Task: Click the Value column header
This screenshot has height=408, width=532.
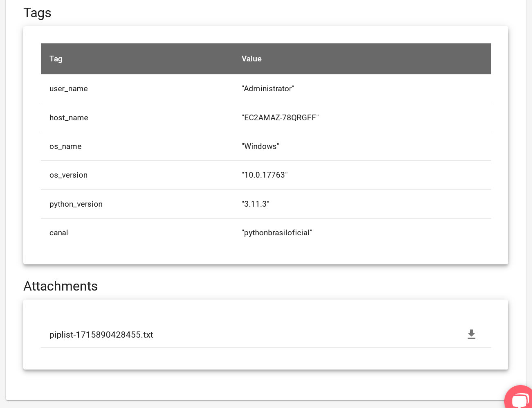Action: (x=251, y=59)
